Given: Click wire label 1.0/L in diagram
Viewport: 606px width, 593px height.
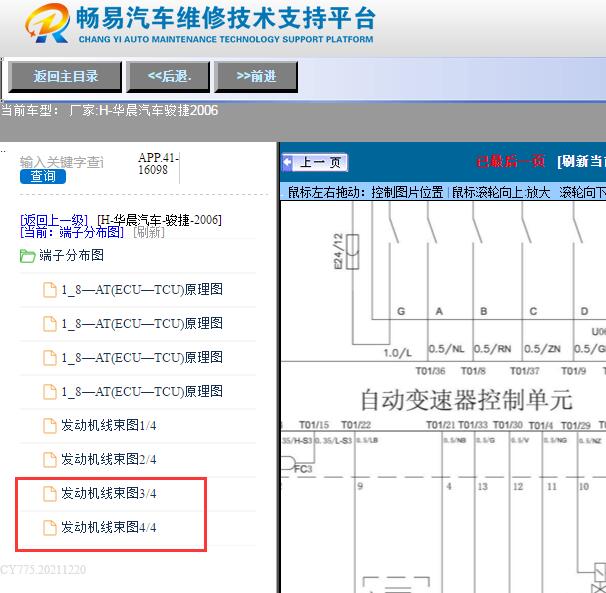Looking at the screenshot, I should tap(398, 353).
